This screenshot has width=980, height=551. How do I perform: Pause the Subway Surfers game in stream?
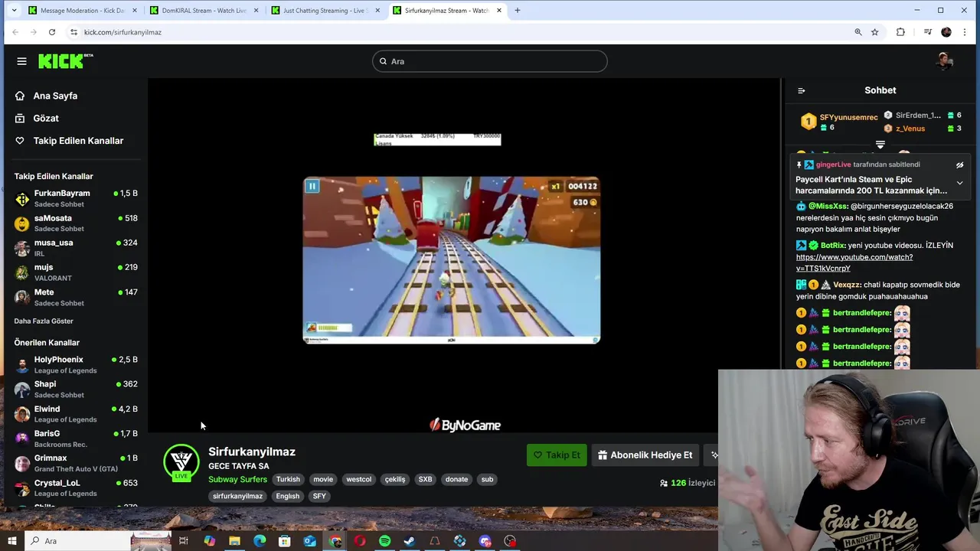click(x=312, y=186)
